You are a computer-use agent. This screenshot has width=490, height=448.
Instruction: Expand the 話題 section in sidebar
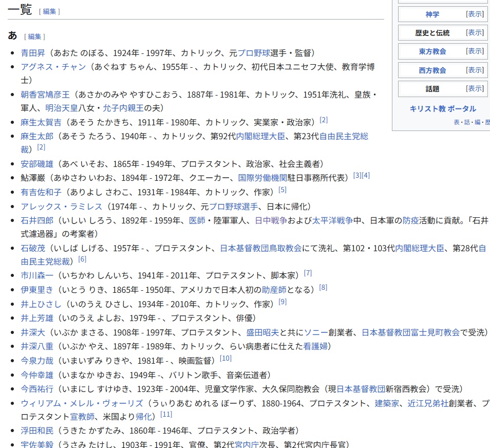click(475, 89)
